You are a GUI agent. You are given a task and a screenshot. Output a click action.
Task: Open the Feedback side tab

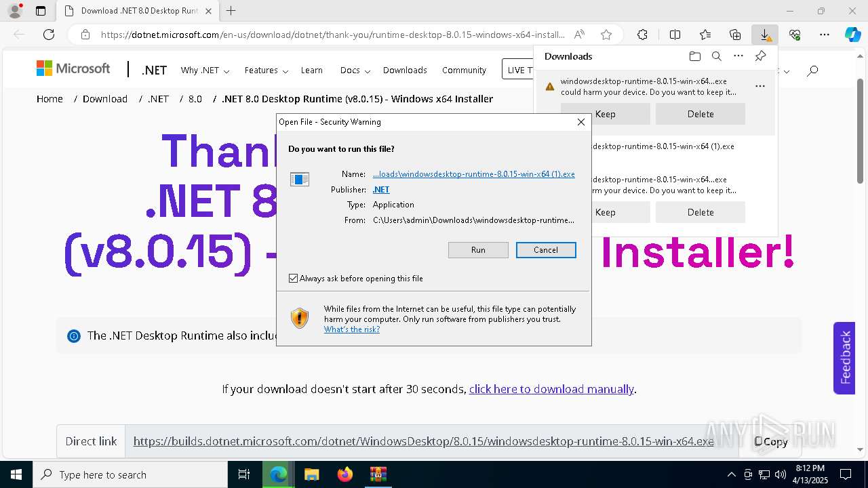click(x=844, y=358)
